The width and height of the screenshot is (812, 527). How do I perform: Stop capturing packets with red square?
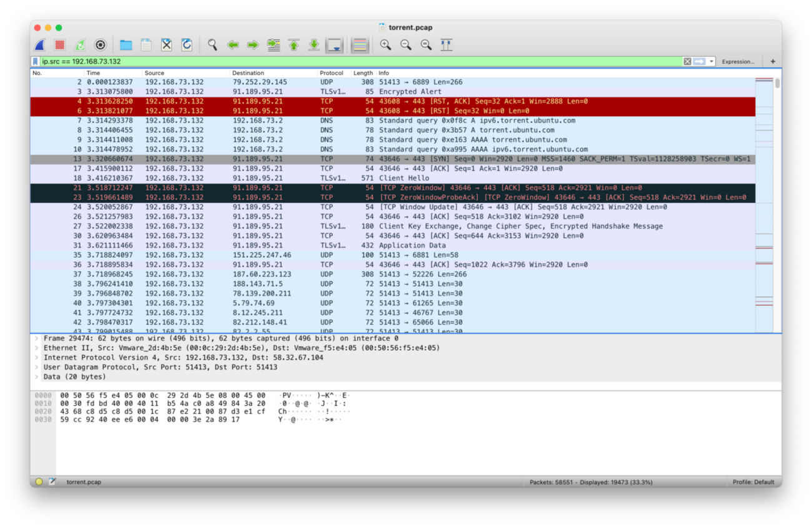point(59,45)
